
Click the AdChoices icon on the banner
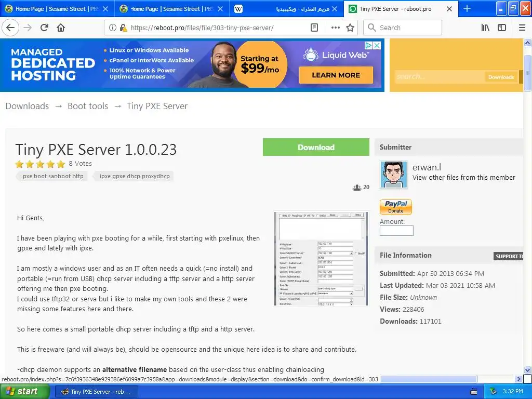[x=368, y=46]
